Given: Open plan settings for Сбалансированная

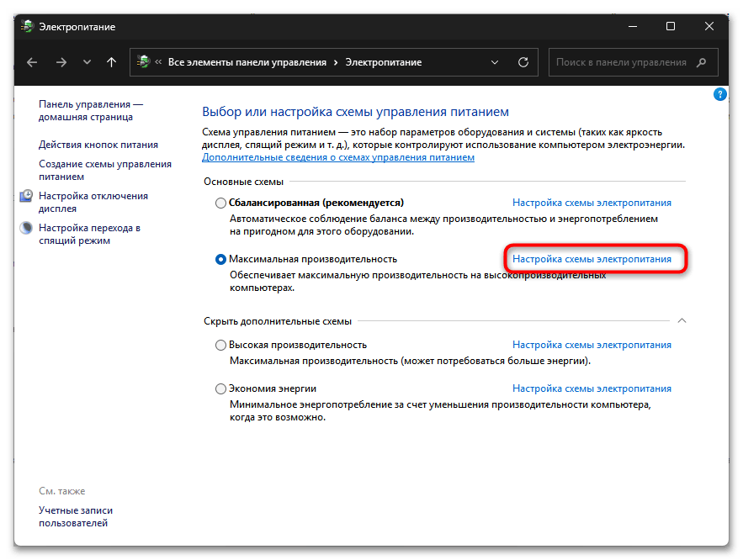Looking at the screenshot, I should pyautogui.click(x=592, y=203).
